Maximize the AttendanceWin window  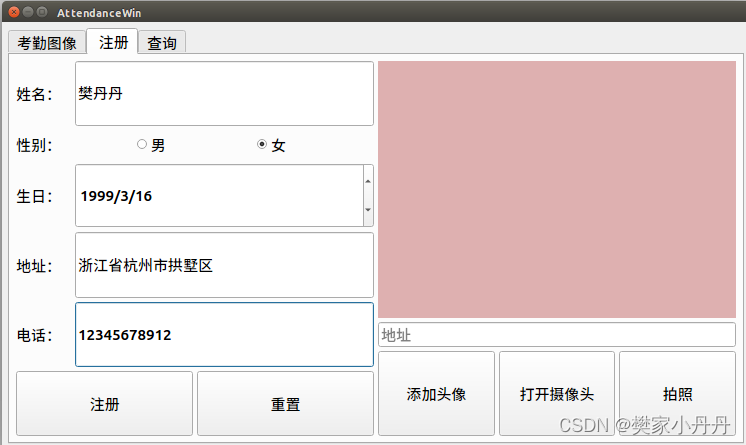click(42, 12)
